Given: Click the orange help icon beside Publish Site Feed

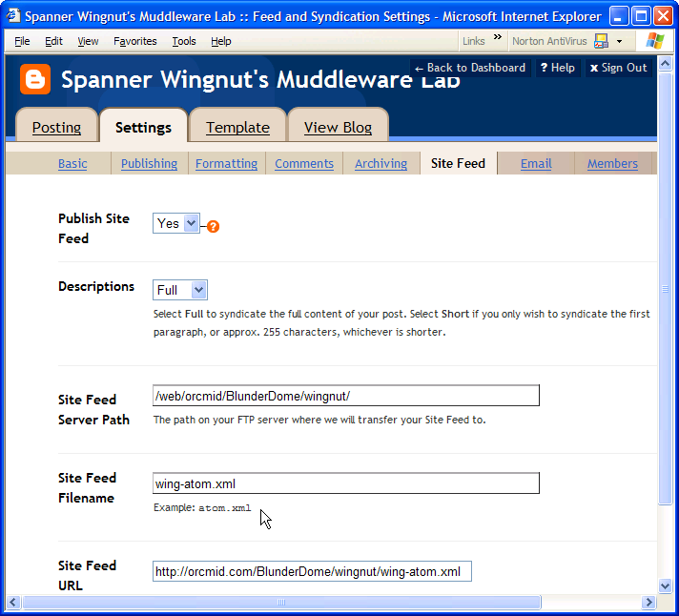Looking at the screenshot, I should click(x=214, y=226).
